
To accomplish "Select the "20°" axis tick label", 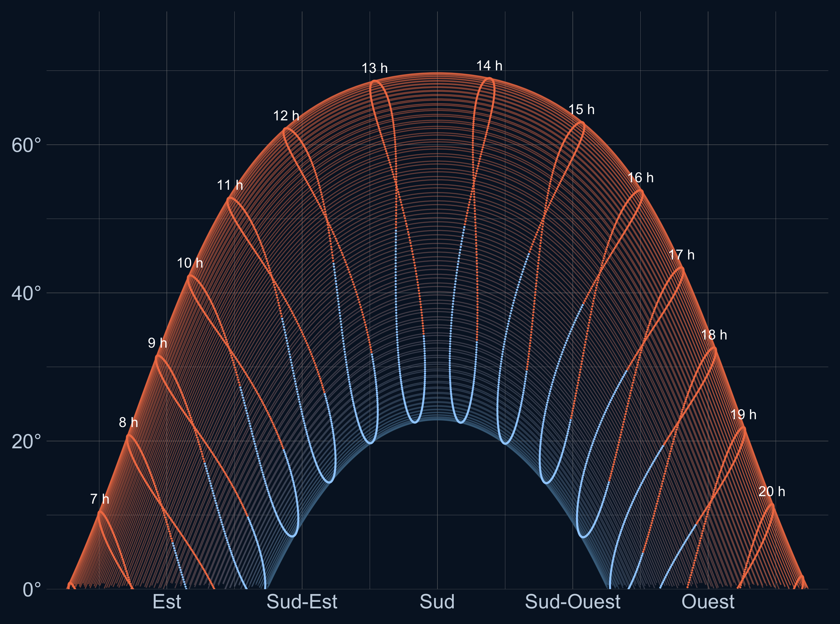I will (26, 441).
